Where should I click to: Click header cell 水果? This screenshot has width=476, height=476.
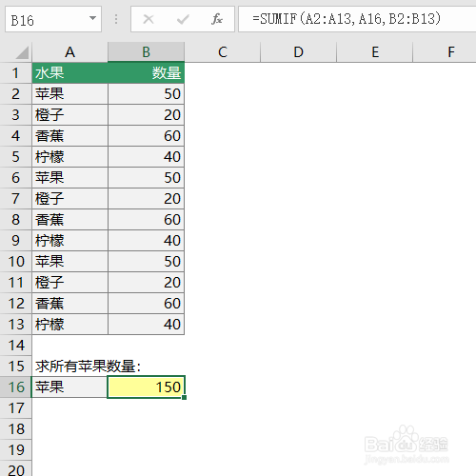[69, 73]
